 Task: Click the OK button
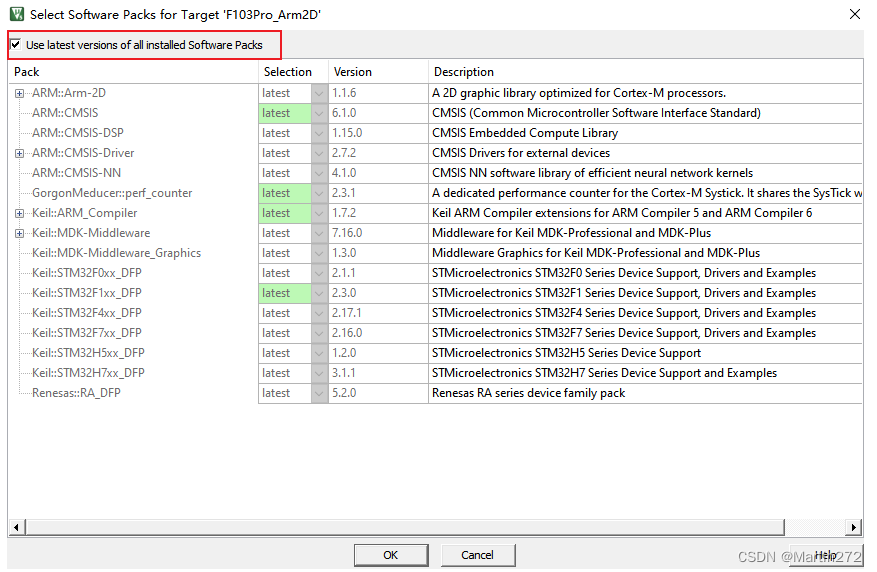coord(391,555)
